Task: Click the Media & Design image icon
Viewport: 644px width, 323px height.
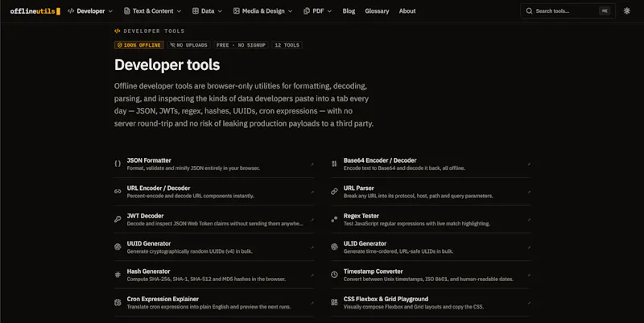Action: [236, 11]
